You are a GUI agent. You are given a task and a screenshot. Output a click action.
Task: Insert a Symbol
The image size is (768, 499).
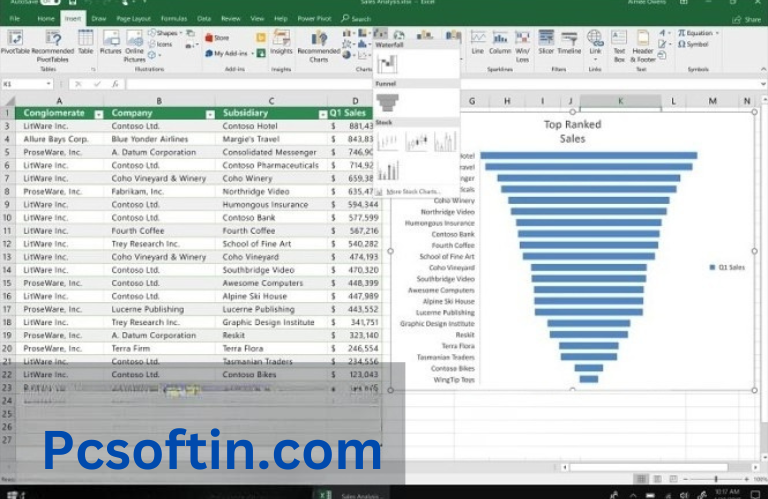[x=693, y=45]
